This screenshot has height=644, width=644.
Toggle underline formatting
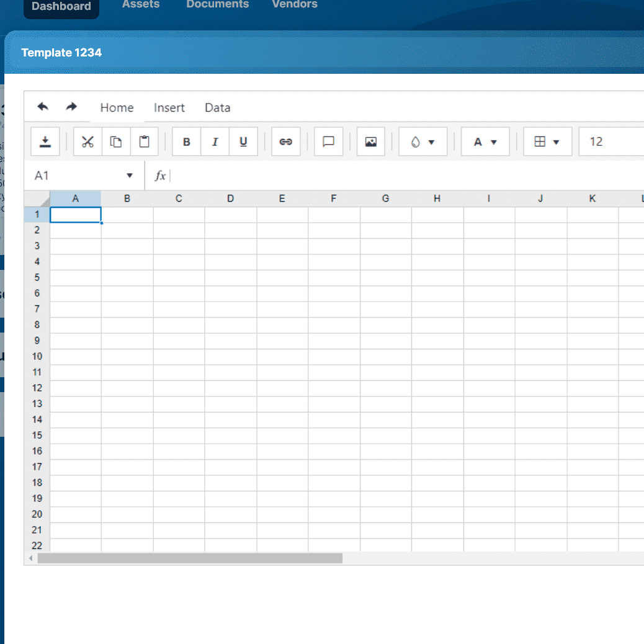pyautogui.click(x=243, y=141)
